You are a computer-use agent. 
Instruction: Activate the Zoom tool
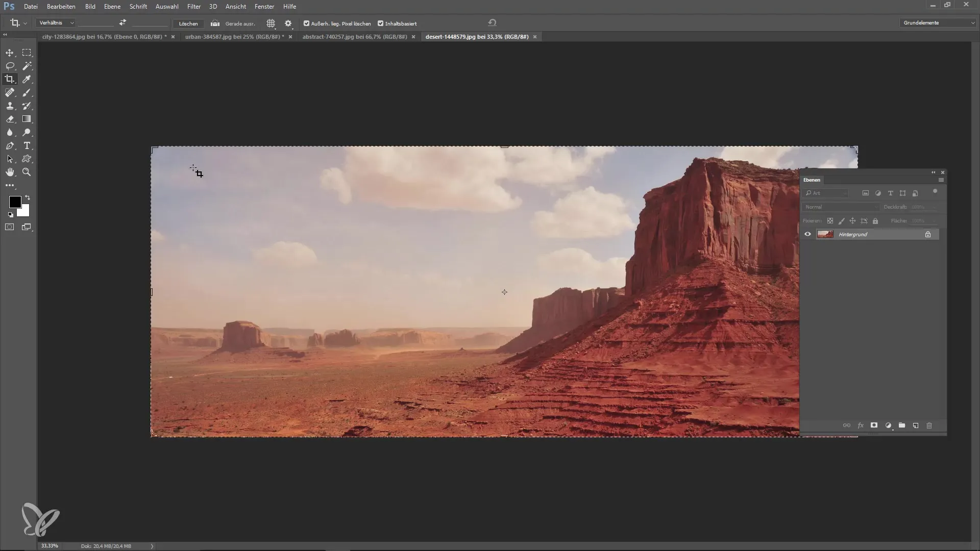point(27,172)
